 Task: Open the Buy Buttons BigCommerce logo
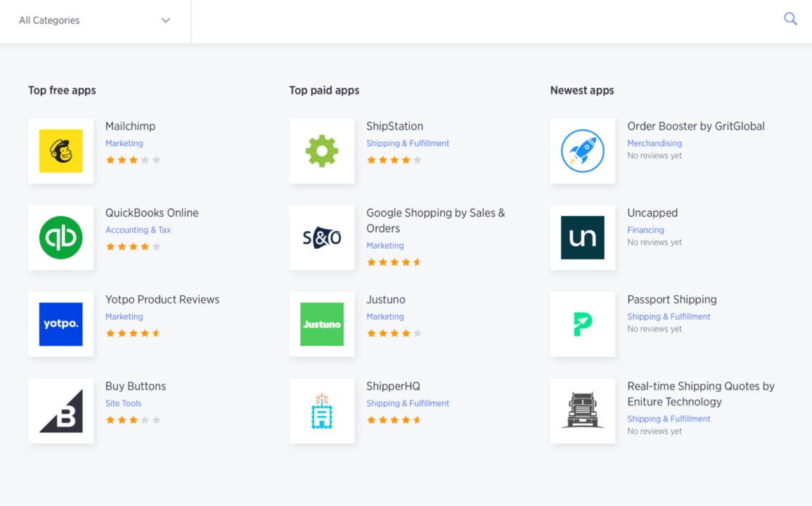point(60,410)
